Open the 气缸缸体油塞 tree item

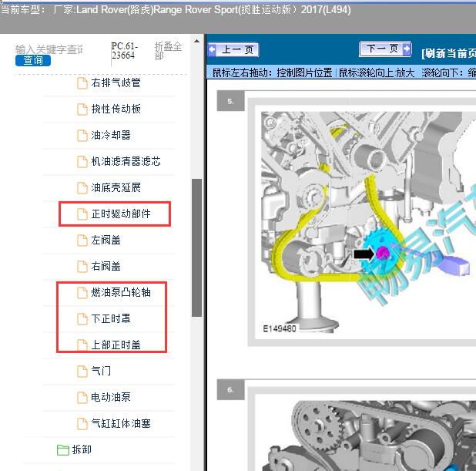pyautogui.click(x=121, y=423)
